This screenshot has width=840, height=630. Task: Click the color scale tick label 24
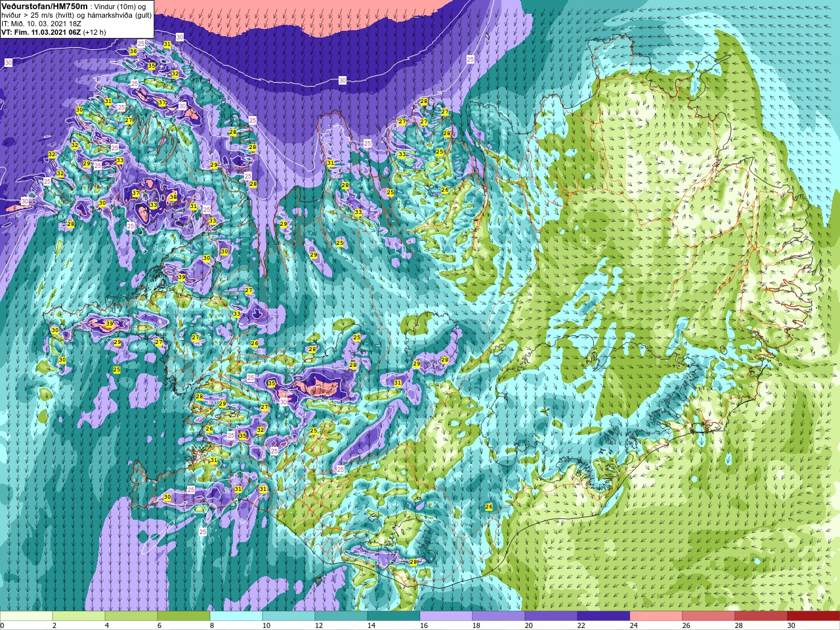click(x=634, y=625)
